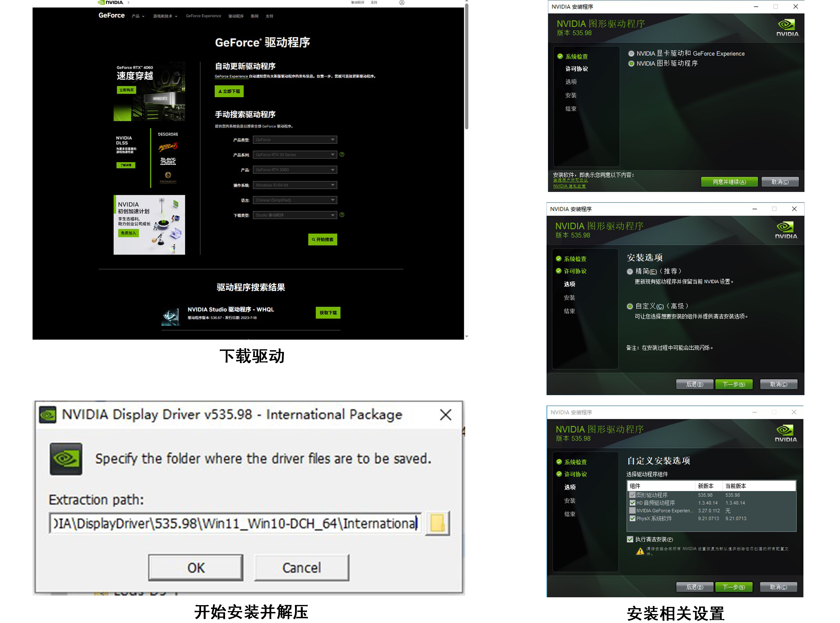Click the Slavic Punk game logo
Screen dimensions: 840x623
click(168, 161)
